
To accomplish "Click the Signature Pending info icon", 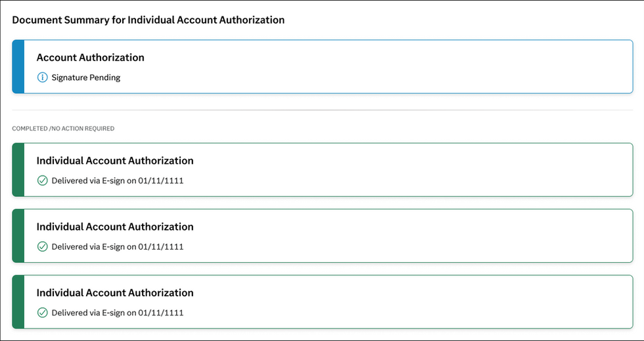I will click(x=43, y=78).
